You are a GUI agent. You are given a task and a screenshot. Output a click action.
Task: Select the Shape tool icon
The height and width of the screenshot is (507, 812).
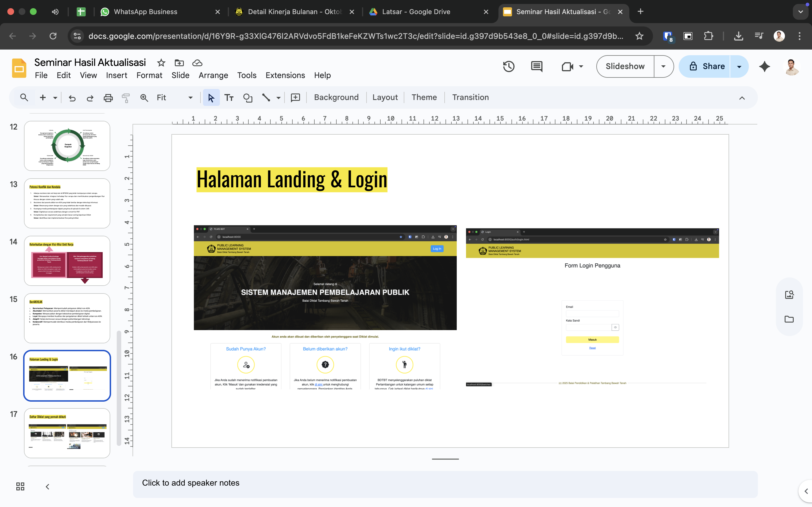(x=248, y=97)
